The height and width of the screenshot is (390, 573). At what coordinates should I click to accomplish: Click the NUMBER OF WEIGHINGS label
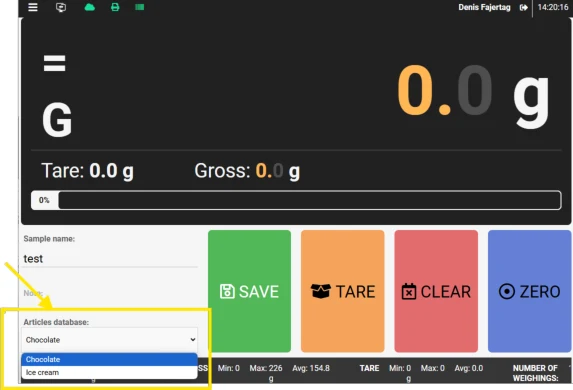pos(535,373)
